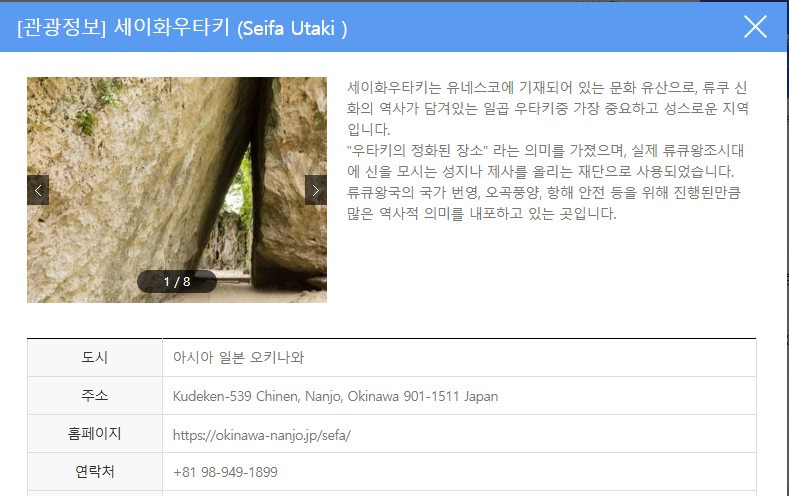Image resolution: width=789 pixels, height=496 pixels.
Task: Click the 1 / 8 photo counter
Action: click(x=177, y=281)
